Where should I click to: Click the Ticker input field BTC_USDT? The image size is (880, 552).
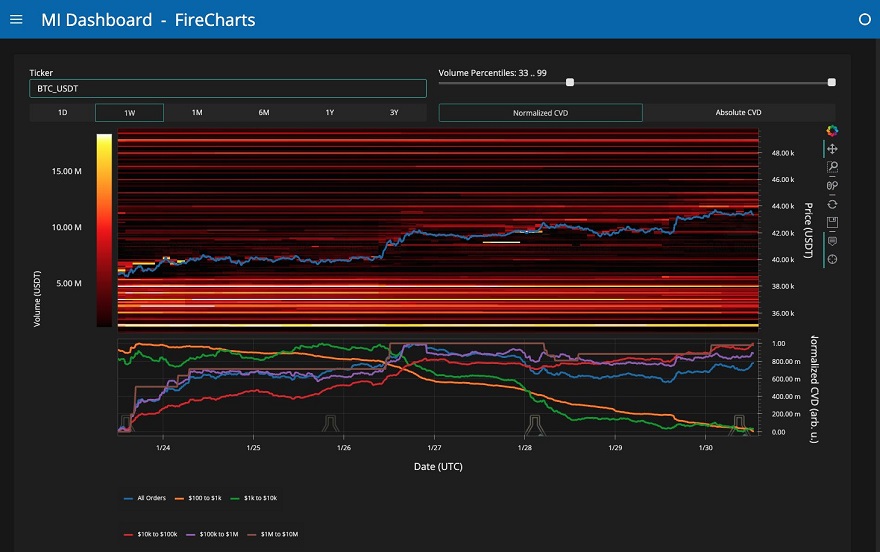[228, 89]
